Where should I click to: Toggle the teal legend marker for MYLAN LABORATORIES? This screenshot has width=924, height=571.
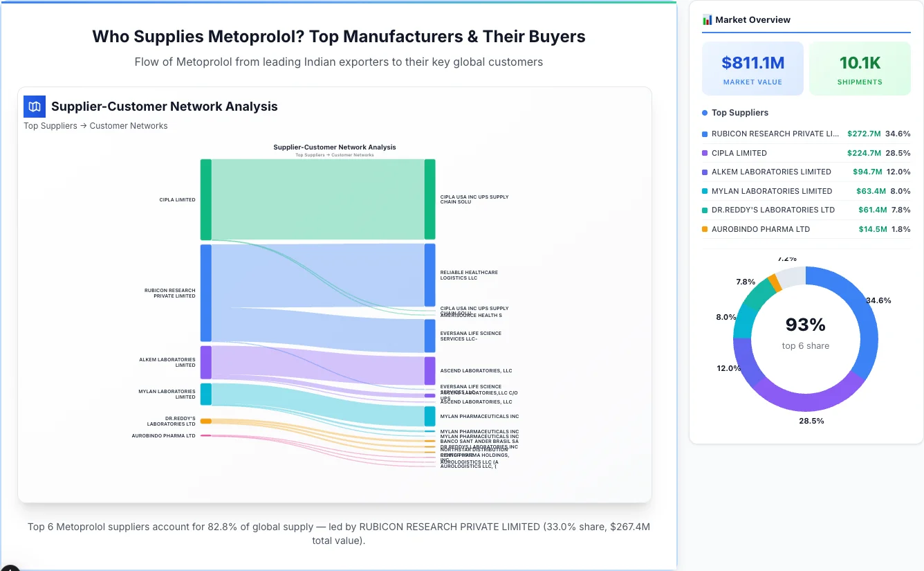click(x=703, y=191)
